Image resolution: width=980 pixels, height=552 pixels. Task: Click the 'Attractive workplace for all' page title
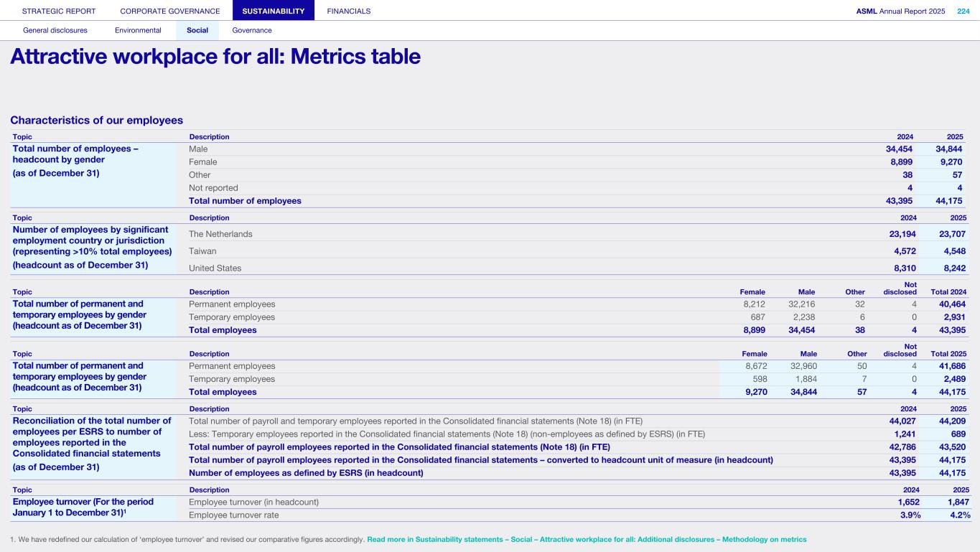coord(215,57)
